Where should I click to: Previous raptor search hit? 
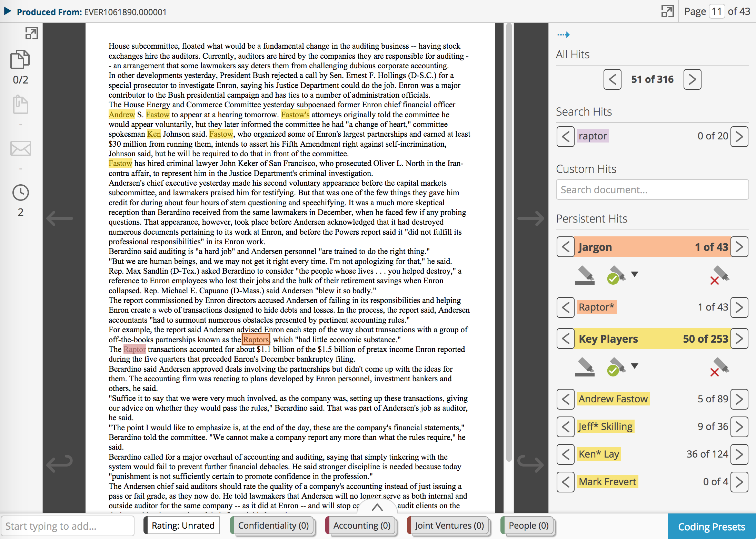566,136
